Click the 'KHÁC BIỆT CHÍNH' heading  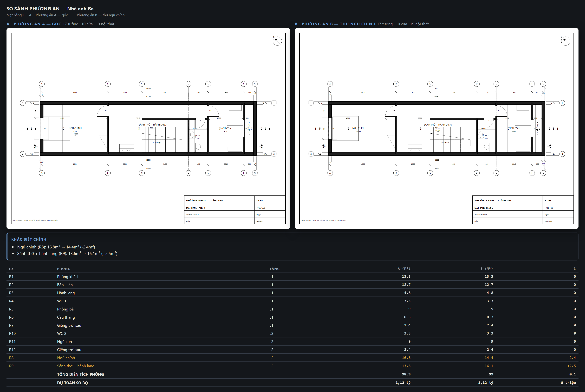click(x=29, y=239)
